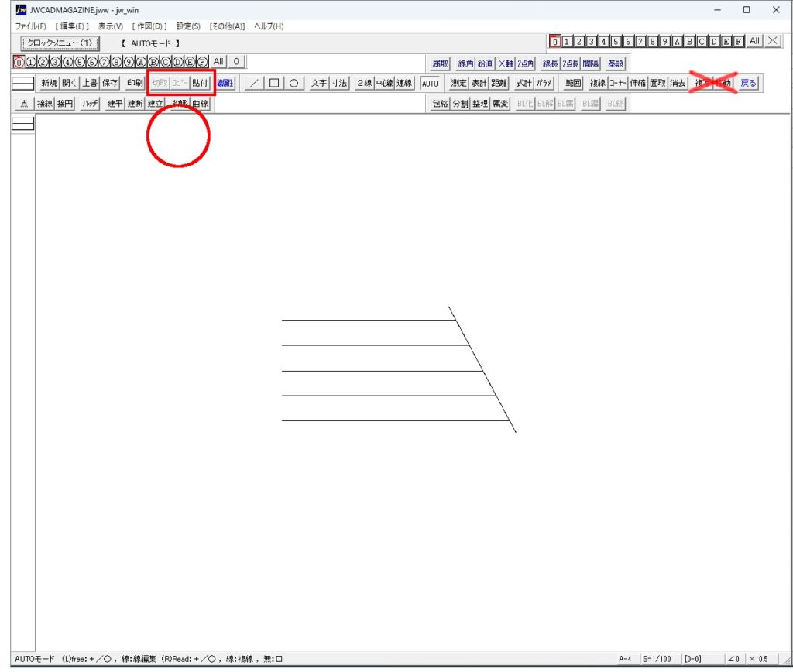
Task: Click the 消去 (erase) tool button
Action: point(678,84)
